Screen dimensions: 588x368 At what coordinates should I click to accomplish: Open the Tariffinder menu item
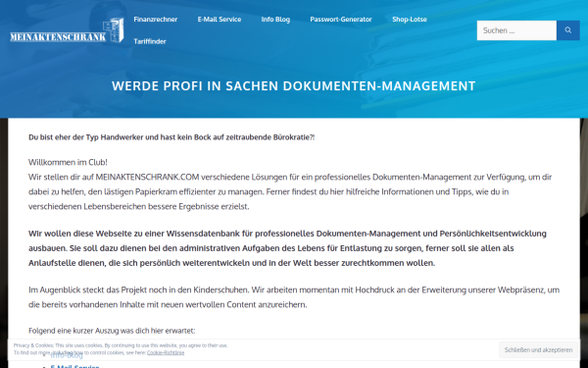tap(150, 41)
